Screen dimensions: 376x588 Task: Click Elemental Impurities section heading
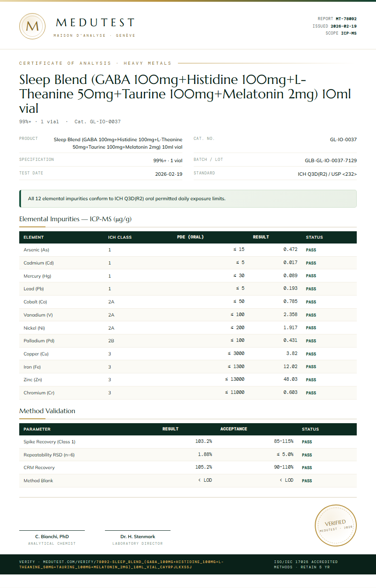coord(75,219)
